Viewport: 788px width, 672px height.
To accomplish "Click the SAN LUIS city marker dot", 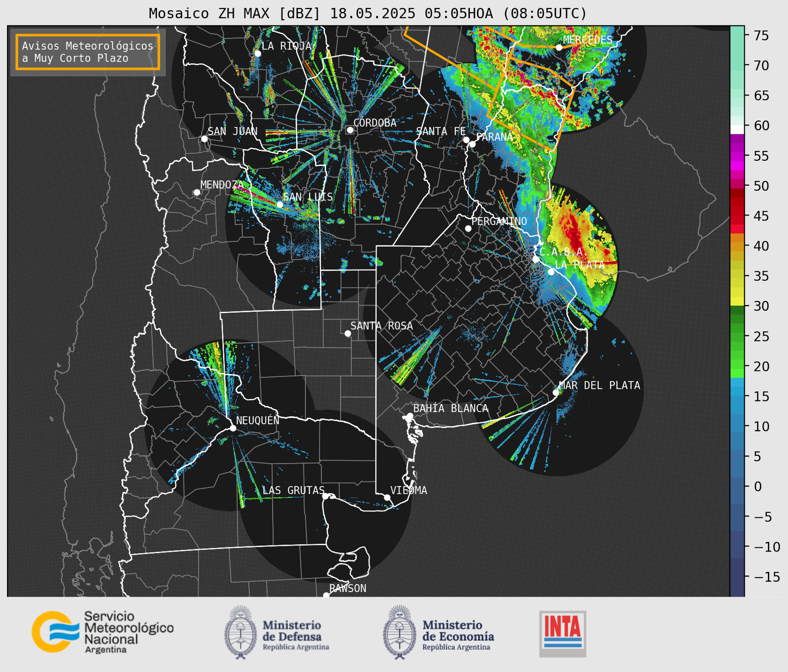I will [x=279, y=204].
